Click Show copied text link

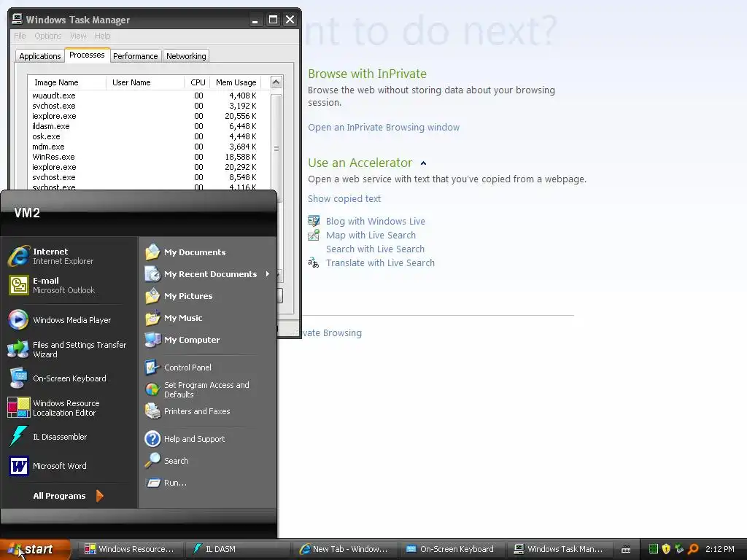point(344,198)
